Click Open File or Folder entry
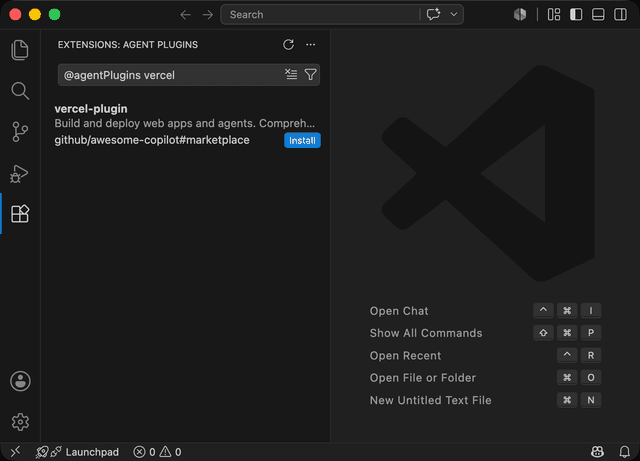This screenshot has width=640, height=461. [422, 378]
